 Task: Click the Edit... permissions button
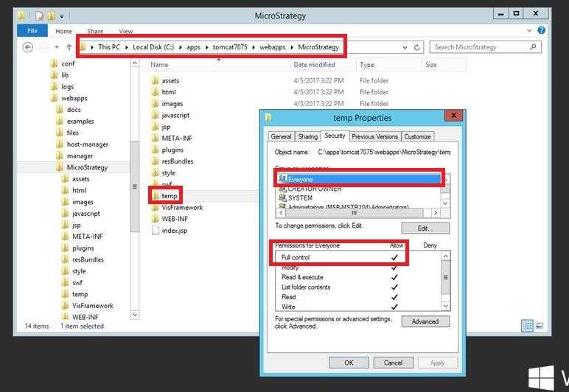425,228
